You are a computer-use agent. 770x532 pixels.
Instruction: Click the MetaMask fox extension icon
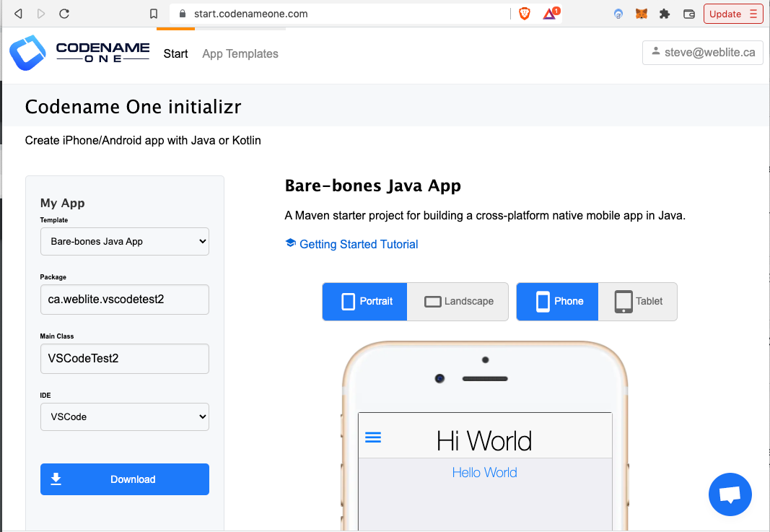coord(641,14)
